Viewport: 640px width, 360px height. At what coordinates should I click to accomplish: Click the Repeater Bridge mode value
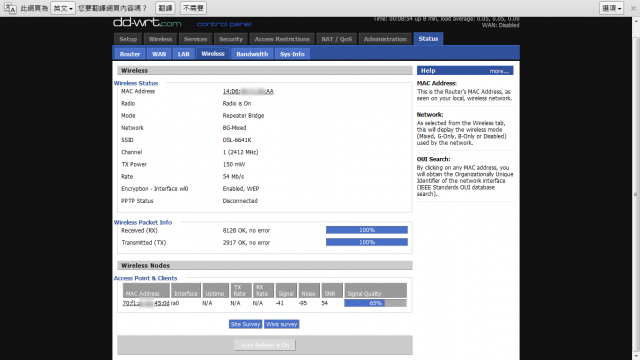click(243, 116)
